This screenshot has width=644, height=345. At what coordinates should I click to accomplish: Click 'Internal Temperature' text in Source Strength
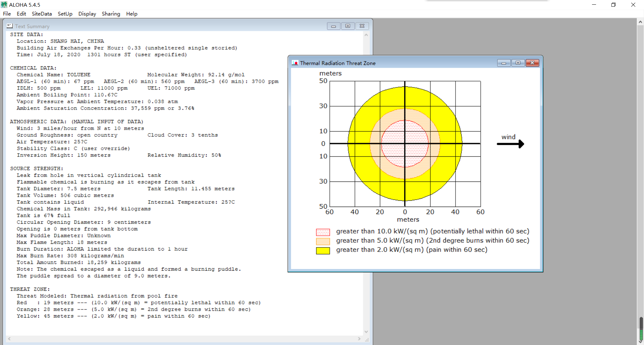[191, 202]
